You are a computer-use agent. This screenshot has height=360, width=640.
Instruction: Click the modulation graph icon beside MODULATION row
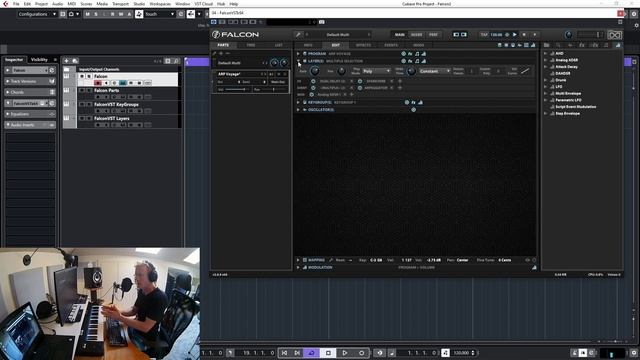[534, 268]
